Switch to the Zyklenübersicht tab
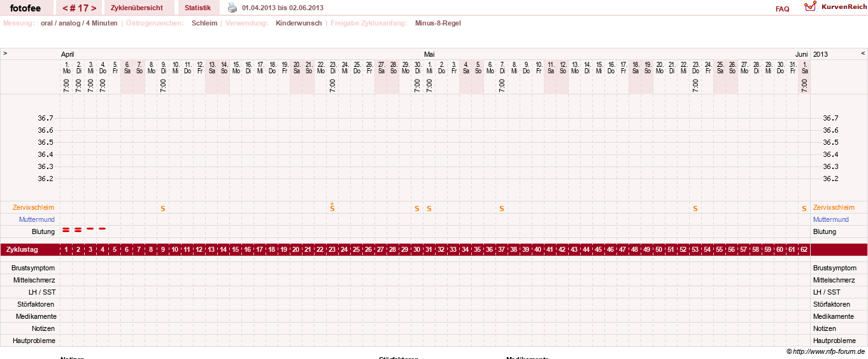This screenshot has width=868, height=359. [x=136, y=8]
